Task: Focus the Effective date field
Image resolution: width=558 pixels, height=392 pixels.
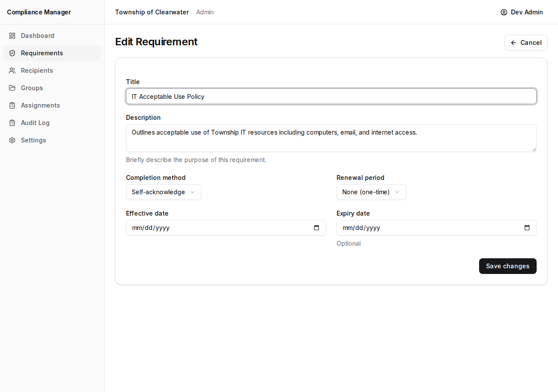Action: [226, 228]
